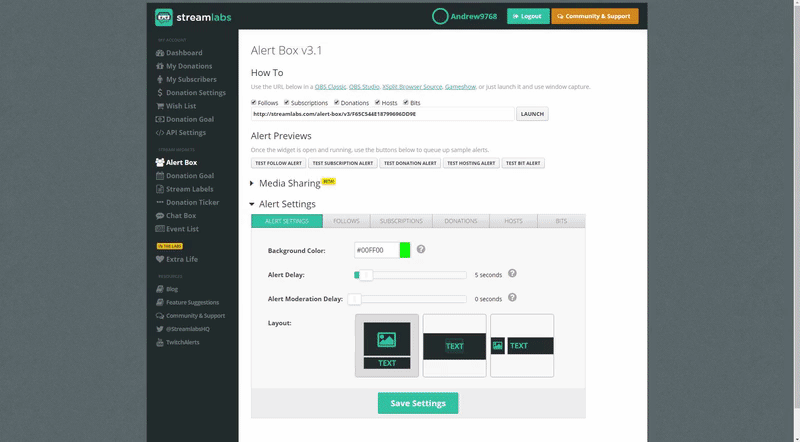Uncheck the Donations checkbox

(336, 102)
